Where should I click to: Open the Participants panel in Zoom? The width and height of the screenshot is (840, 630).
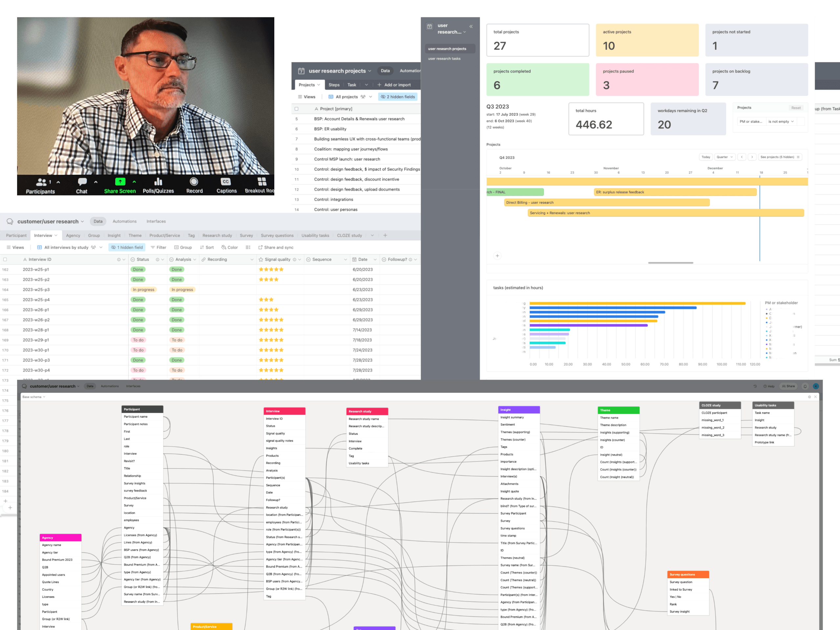point(40,186)
